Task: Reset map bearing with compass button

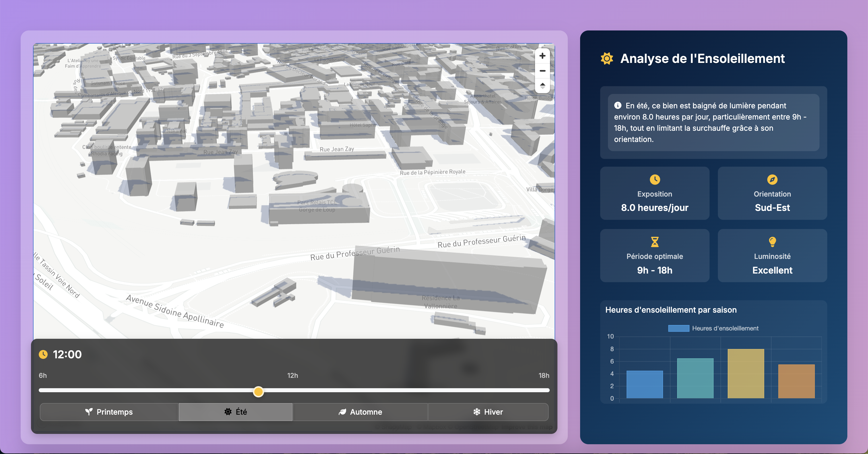Action: click(542, 85)
